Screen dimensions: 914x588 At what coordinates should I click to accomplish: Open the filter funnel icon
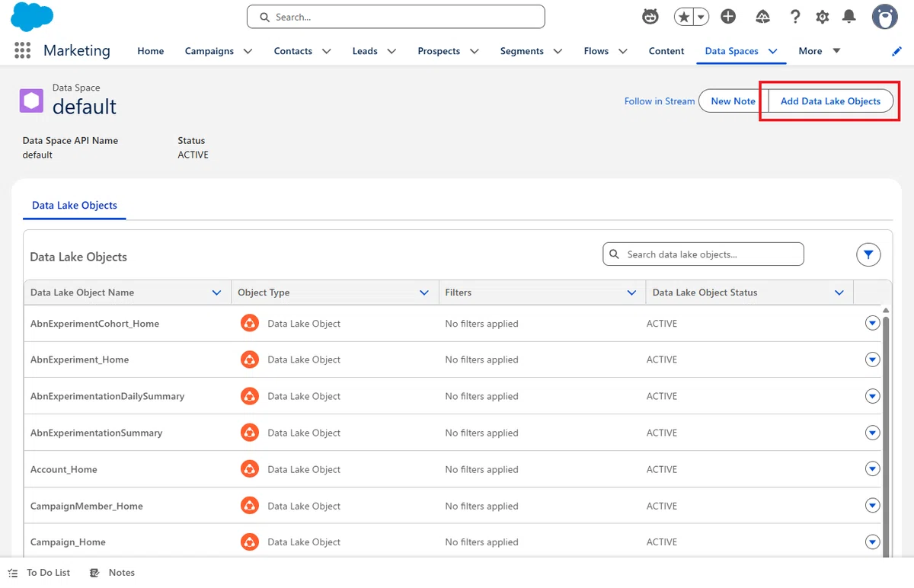tap(868, 255)
